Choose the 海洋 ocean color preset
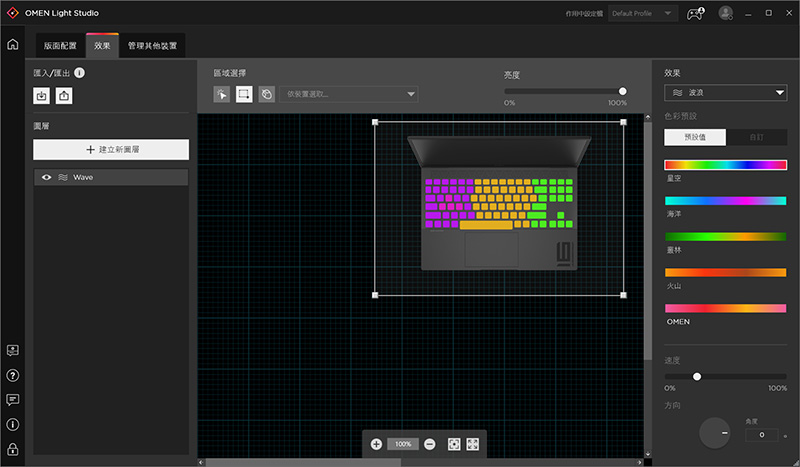The width and height of the screenshot is (800, 467). click(726, 201)
